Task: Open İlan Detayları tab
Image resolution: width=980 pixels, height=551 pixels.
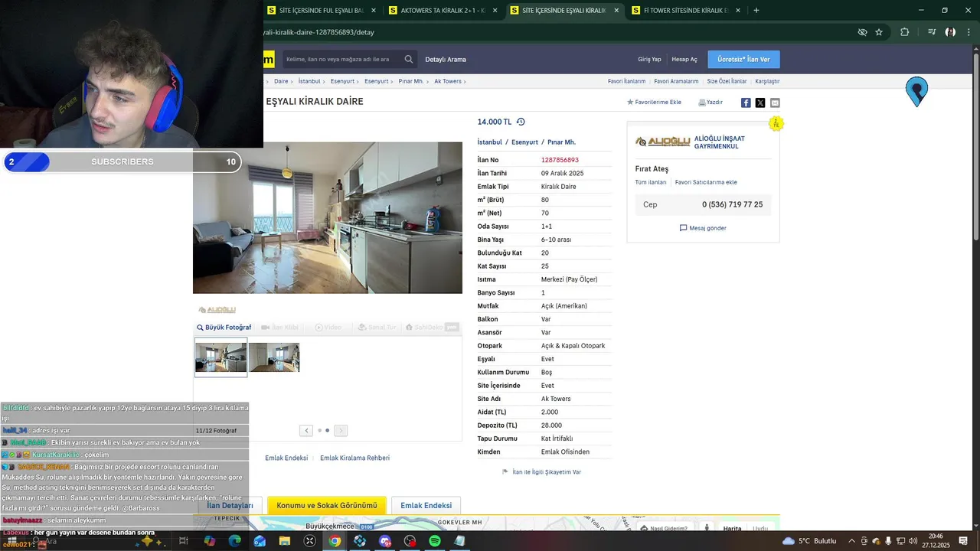Action: click(230, 505)
